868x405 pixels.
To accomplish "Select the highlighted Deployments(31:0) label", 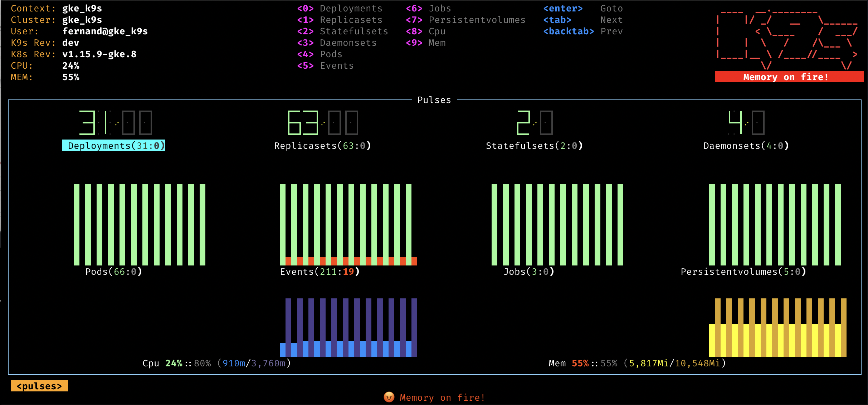I will click(114, 146).
